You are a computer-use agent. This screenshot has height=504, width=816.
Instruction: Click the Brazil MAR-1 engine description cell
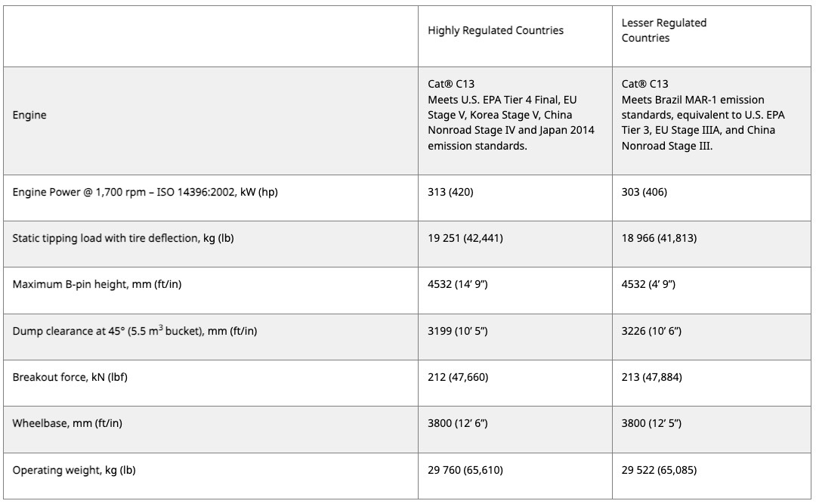[x=703, y=115]
